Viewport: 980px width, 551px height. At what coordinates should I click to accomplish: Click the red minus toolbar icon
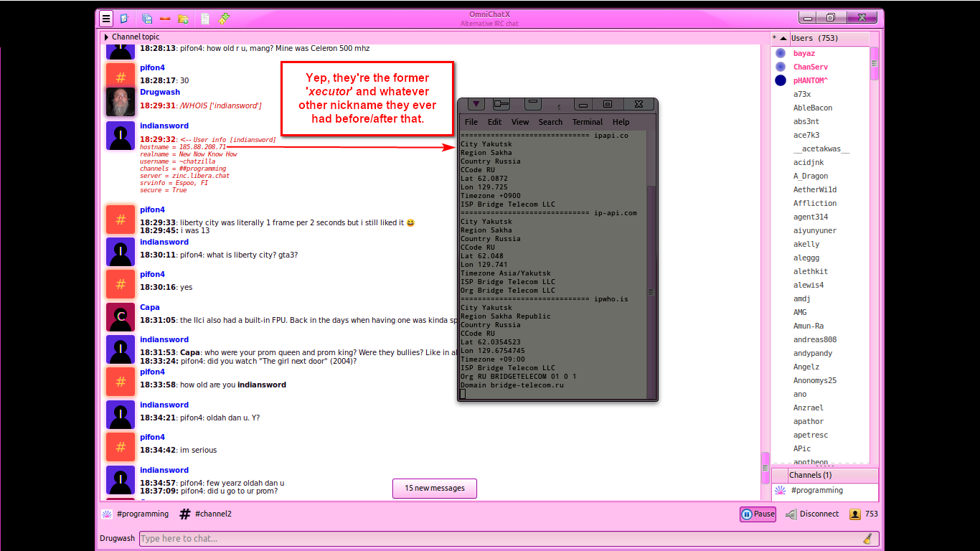coord(165,19)
